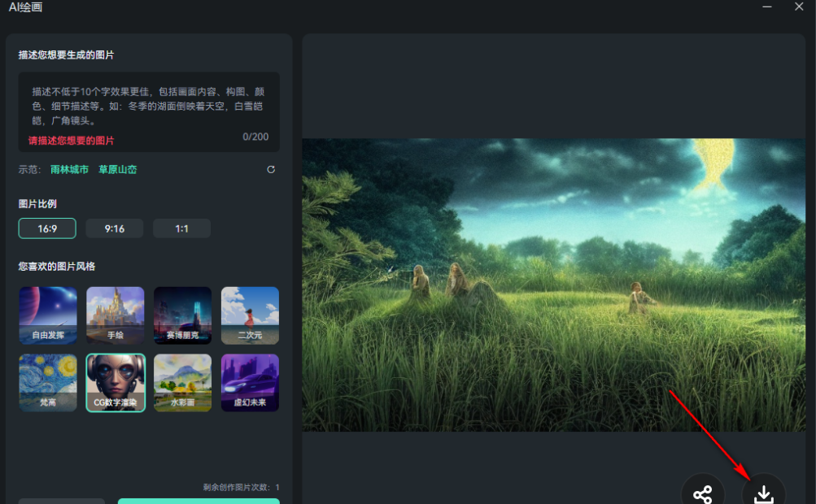Select the 自由发挥 image style
The height and width of the screenshot is (504, 816).
point(47,315)
